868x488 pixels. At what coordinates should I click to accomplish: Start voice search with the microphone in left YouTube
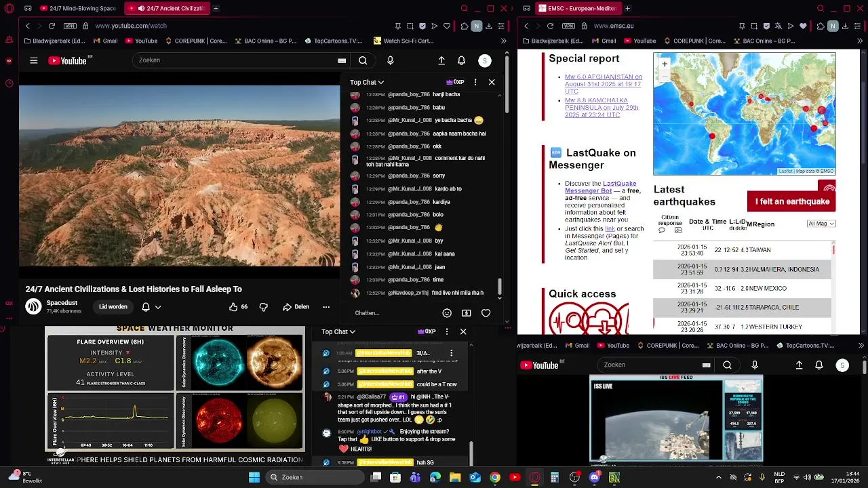click(x=390, y=60)
